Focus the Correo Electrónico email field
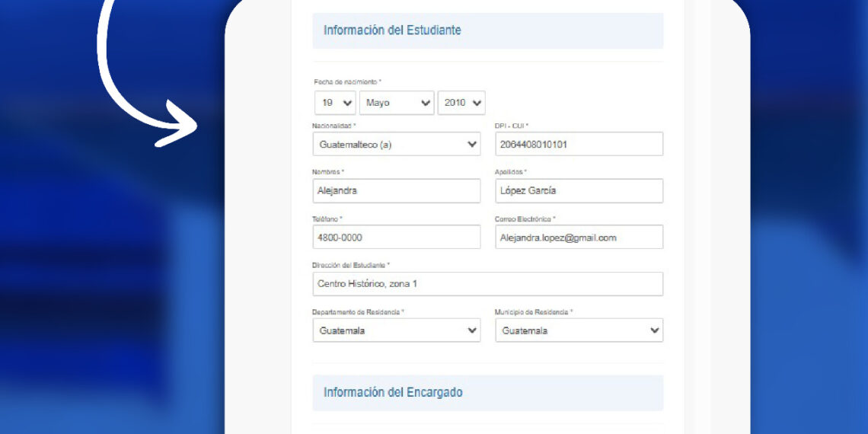Image resolution: width=868 pixels, height=434 pixels. click(579, 238)
